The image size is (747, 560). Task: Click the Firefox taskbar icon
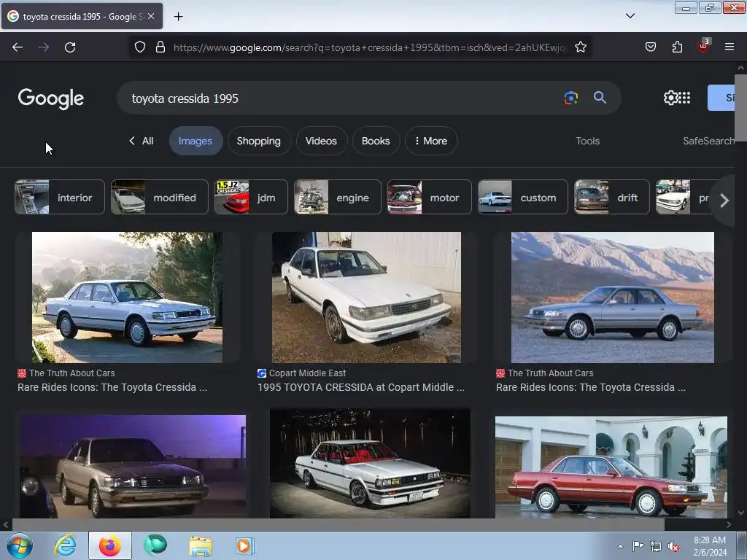(109, 545)
